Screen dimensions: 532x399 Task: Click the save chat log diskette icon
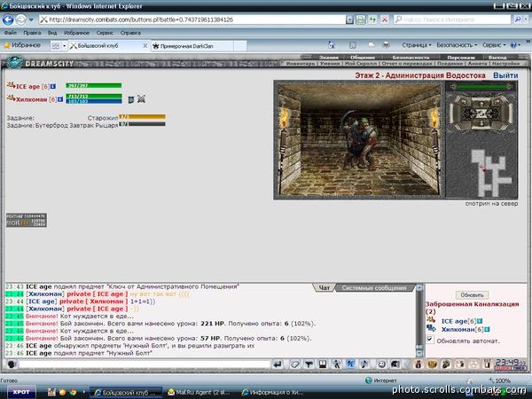323,364
